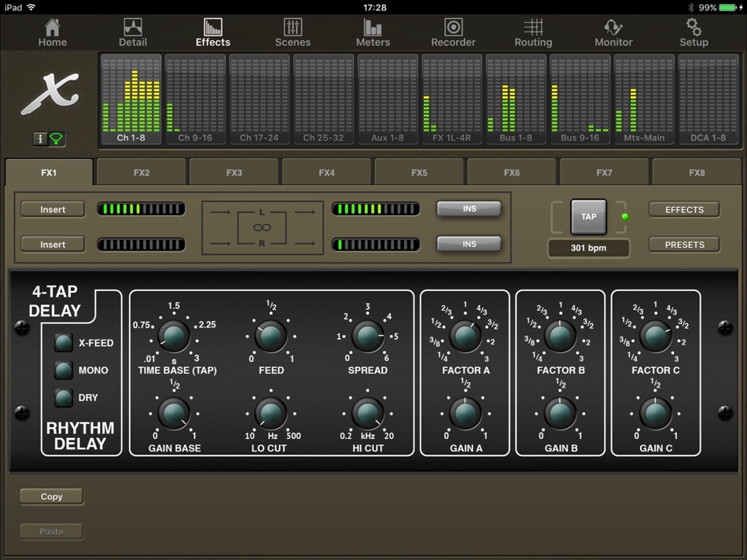Switch to the FX3 tab
This screenshot has height=560, width=747.
(x=234, y=171)
